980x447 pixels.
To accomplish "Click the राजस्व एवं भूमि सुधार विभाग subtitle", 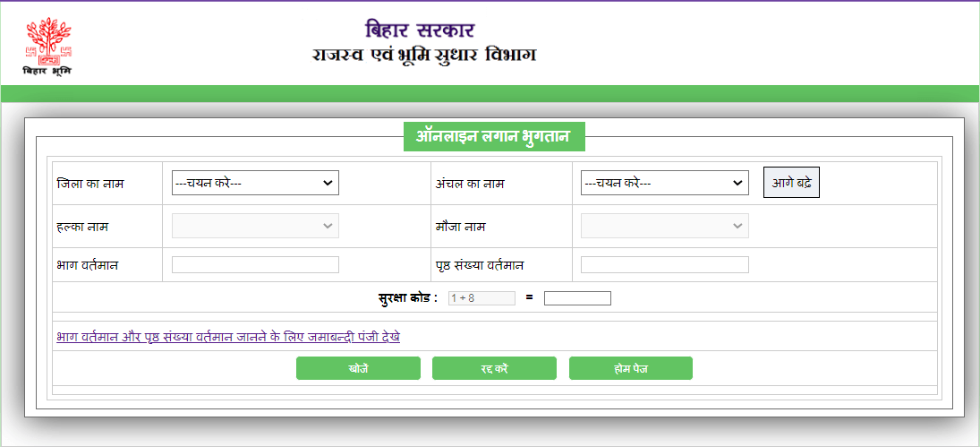I will point(424,56).
